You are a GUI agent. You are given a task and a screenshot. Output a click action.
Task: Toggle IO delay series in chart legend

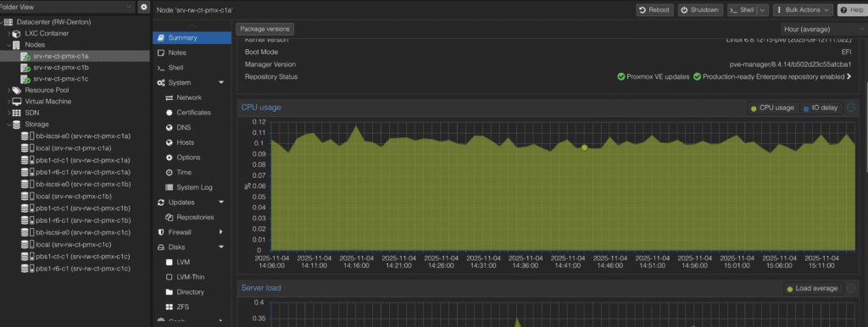click(821, 108)
